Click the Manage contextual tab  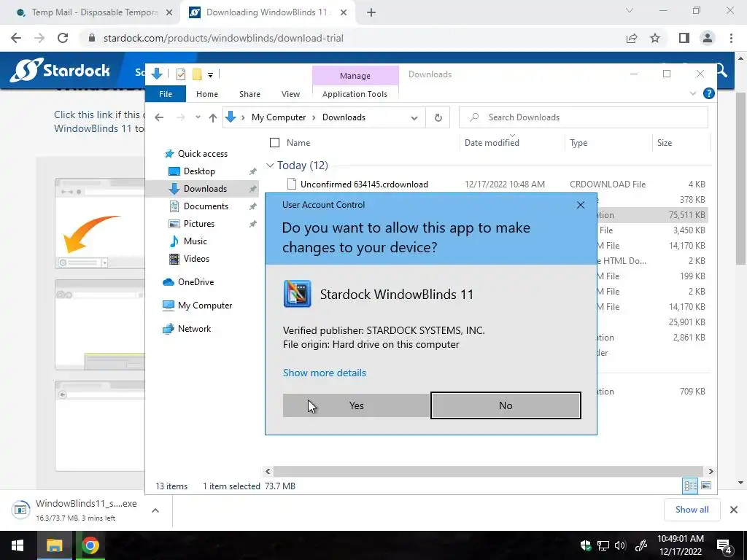tap(355, 76)
